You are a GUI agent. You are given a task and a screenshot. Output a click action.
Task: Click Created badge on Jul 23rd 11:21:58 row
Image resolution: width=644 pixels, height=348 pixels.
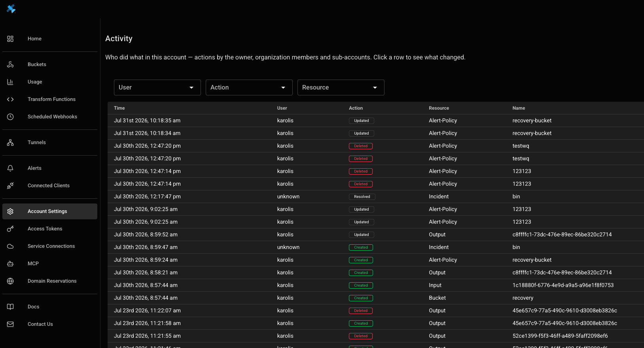click(361, 323)
